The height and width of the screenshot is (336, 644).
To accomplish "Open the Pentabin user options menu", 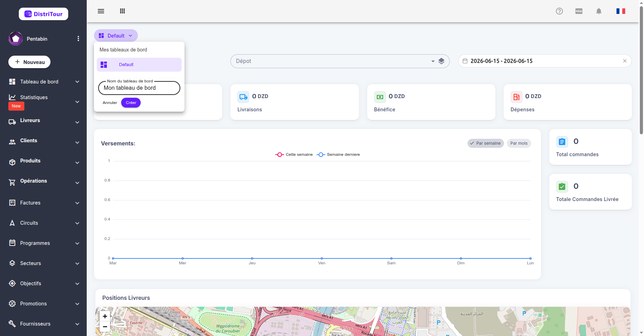I will click(x=78, y=39).
